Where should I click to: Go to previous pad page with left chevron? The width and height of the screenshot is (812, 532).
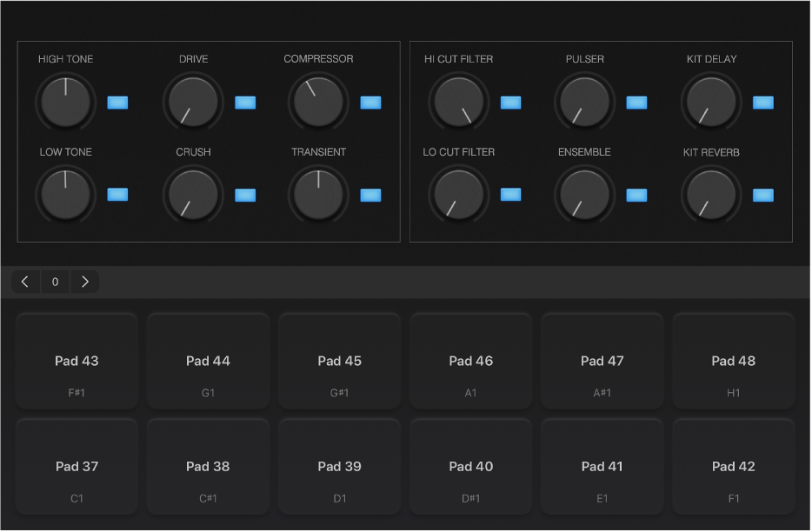pyautogui.click(x=24, y=281)
